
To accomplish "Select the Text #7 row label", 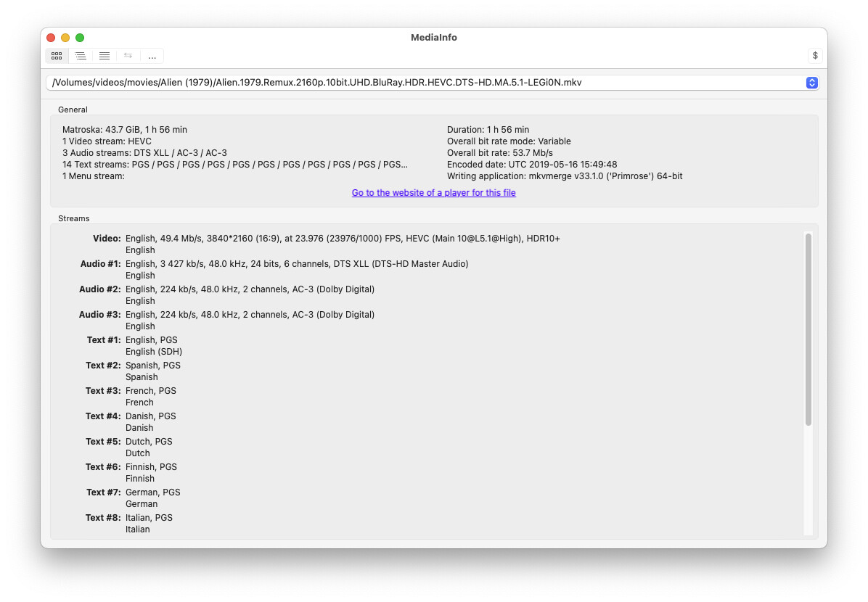I will pos(104,493).
